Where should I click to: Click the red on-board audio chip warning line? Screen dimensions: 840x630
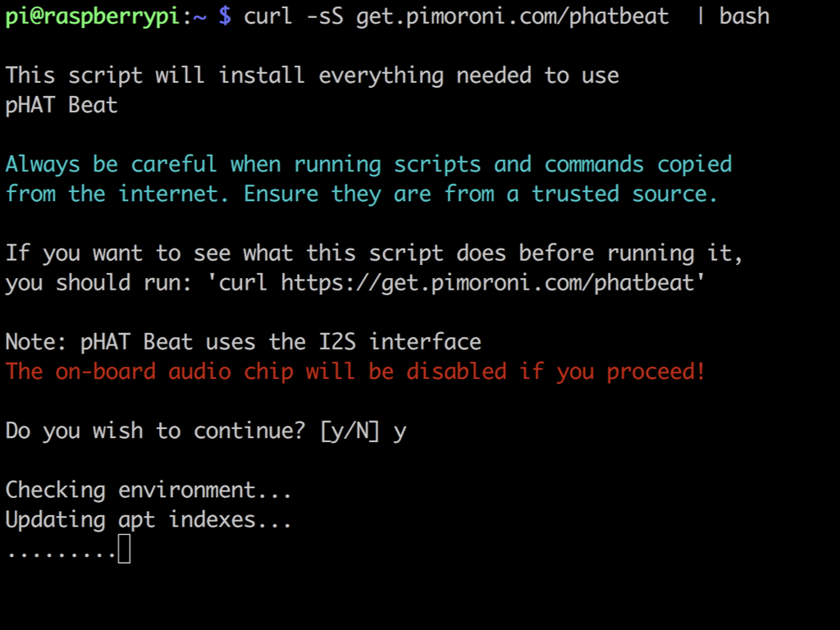pyautogui.click(x=355, y=372)
